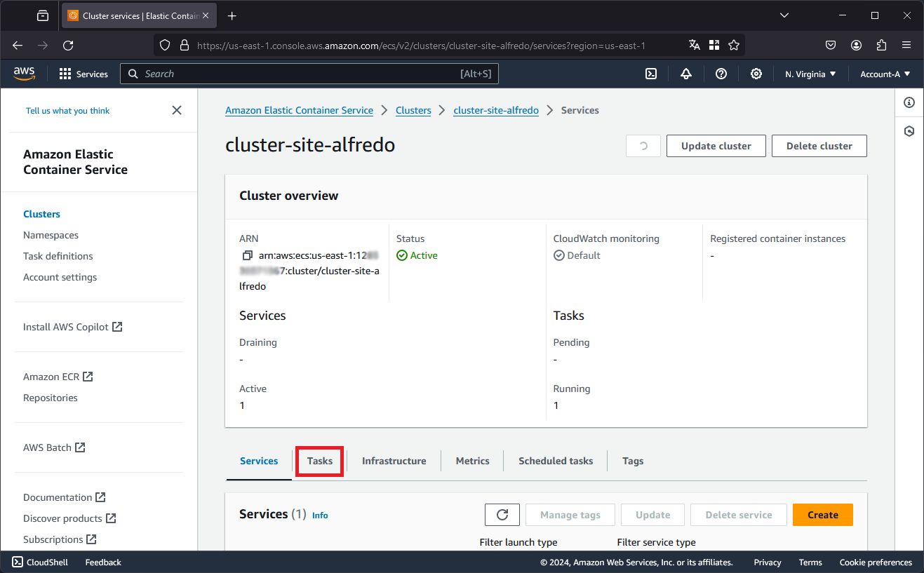Viewport: 924px width, 573px height.
Task: Launch CloudShell from the top bar icon
Action: click(651, 74)
